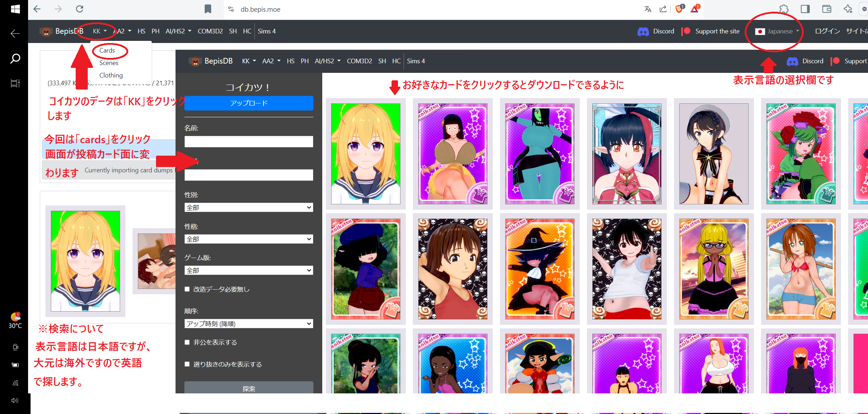Open the Leo AI sparkle icon

coord(848,9)
